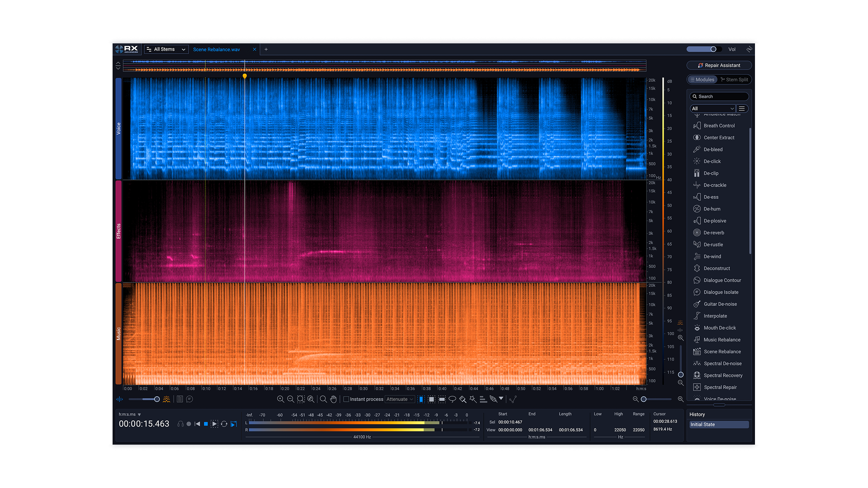The height and width of the screenshot is (488, 868).
Task: Expand the All module filter dropdown
Action: (x=712, y=108)
